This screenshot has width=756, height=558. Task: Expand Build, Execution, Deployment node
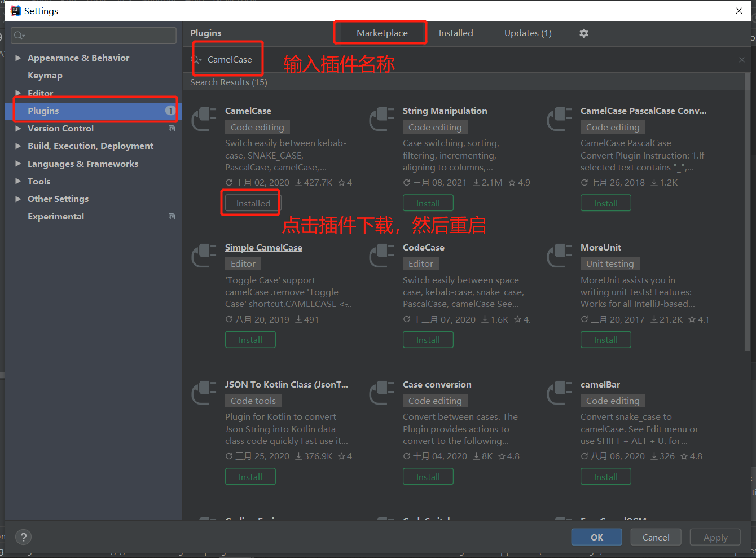(18, 146)
